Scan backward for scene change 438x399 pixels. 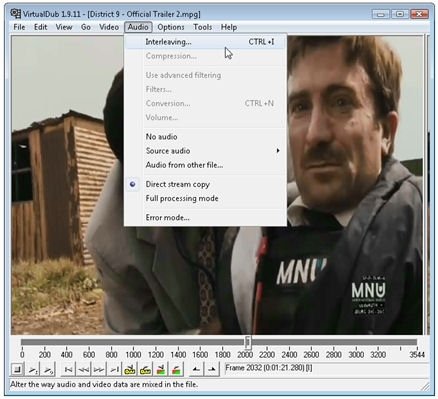(x=161, y=370)
